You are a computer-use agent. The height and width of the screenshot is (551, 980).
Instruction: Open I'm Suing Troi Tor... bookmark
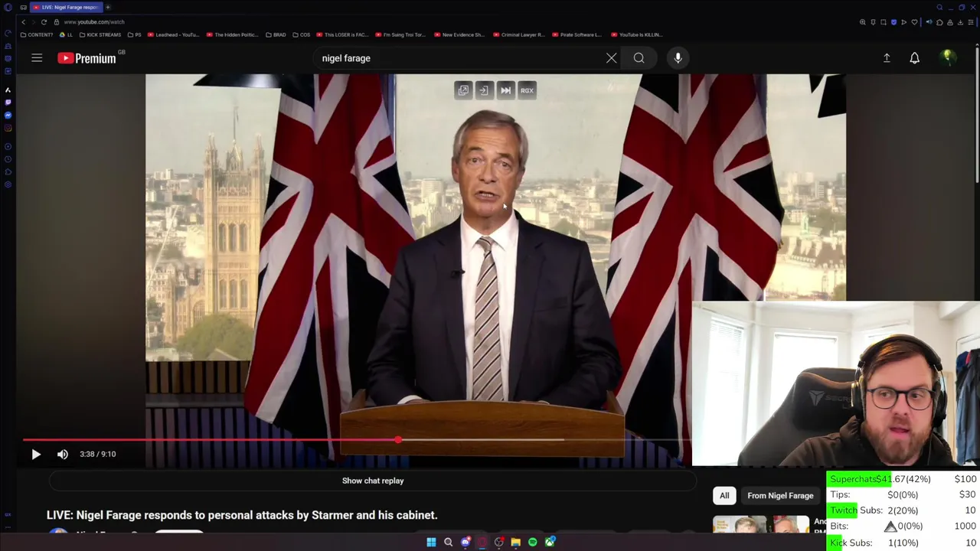pos(402,34)
